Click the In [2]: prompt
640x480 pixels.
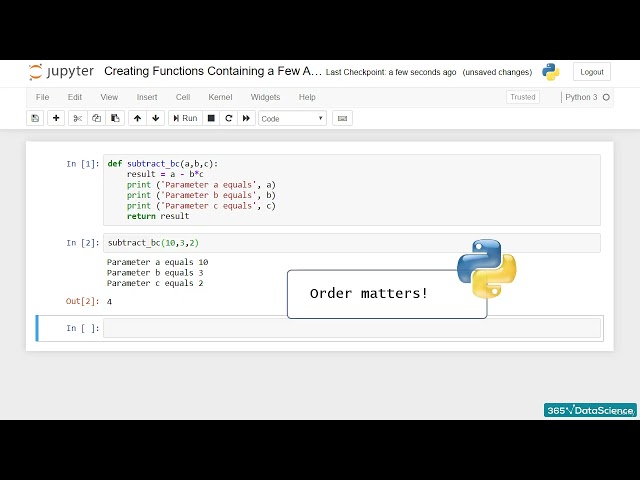pos(83,243)
